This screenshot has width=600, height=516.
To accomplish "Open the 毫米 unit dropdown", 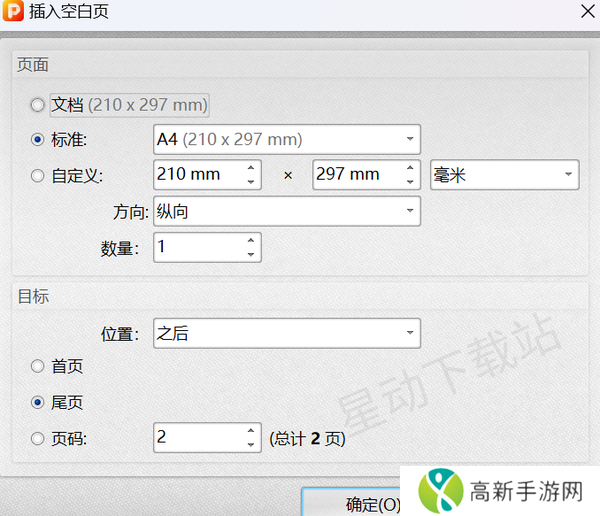I will pyautogui.click(x=505, y=175).
